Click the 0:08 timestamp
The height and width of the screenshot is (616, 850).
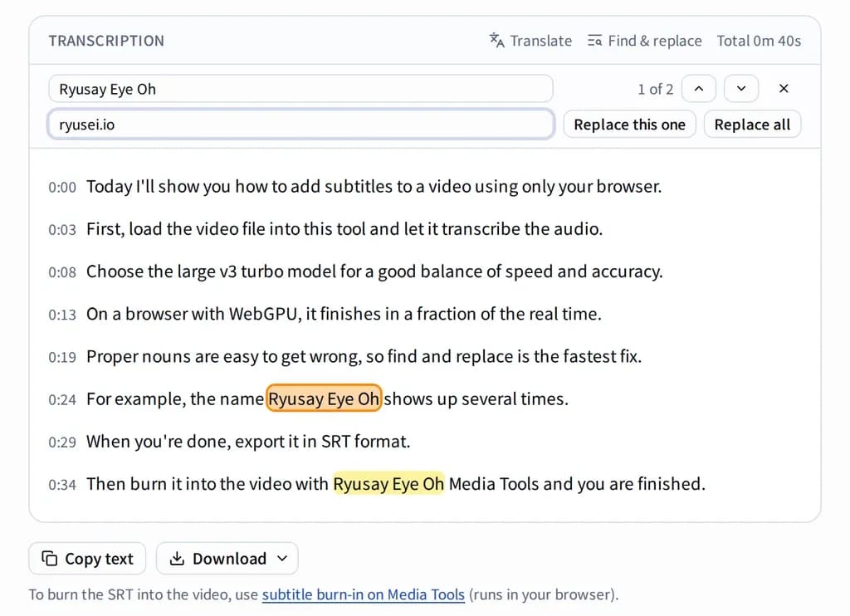(62, 271)
